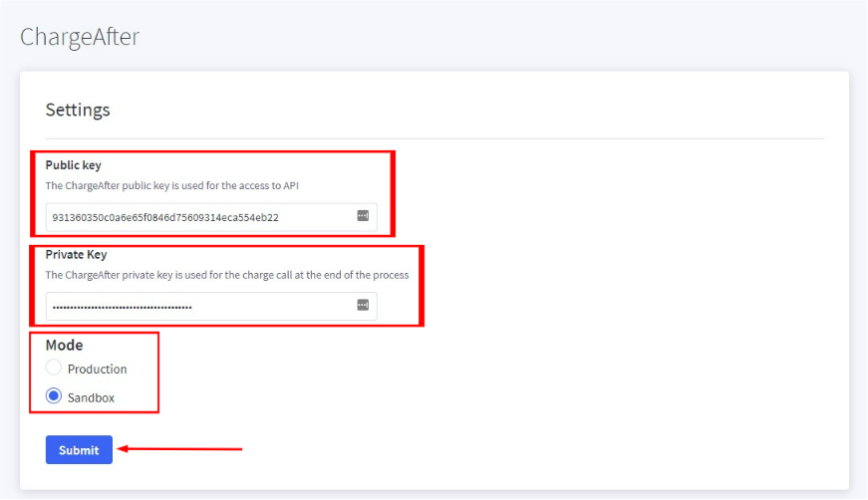Click the Public key label
The width and height of the screenshot is (868, 500).
click(x=73, y=164)
